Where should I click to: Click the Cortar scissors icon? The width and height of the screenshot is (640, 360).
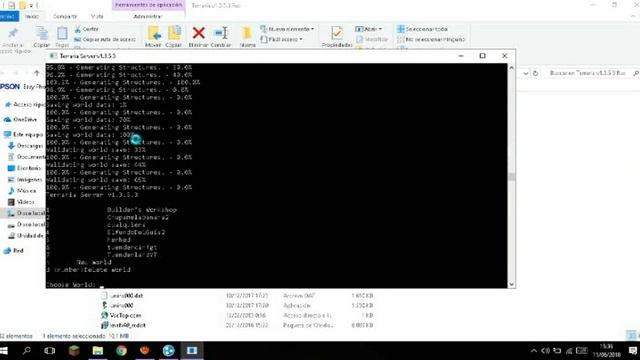(78, 29)
